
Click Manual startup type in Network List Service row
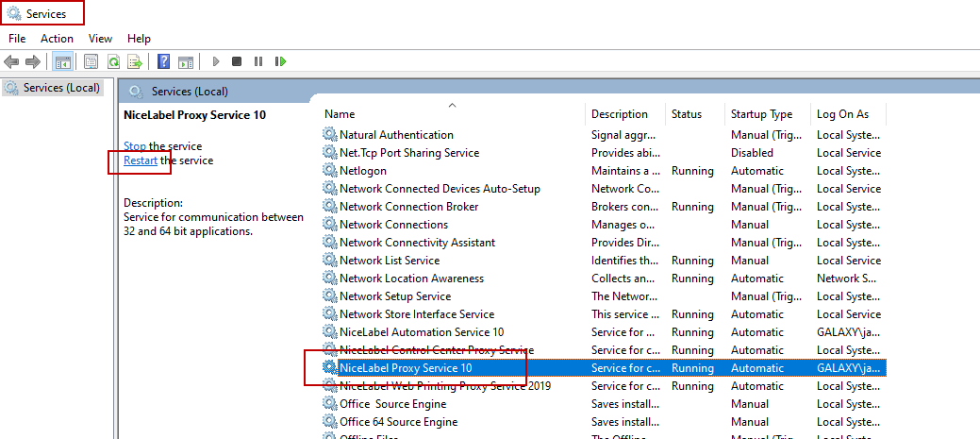pos(749,261)
